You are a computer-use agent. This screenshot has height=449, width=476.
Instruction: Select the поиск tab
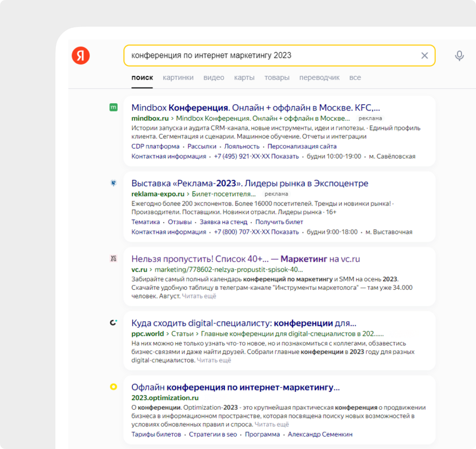tap(142, 78)
